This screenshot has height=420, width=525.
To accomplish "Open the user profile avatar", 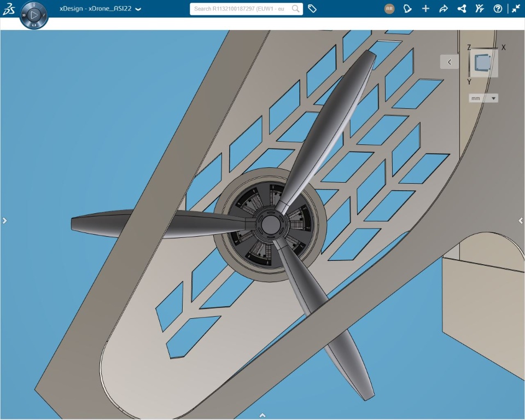I will 389,9.
